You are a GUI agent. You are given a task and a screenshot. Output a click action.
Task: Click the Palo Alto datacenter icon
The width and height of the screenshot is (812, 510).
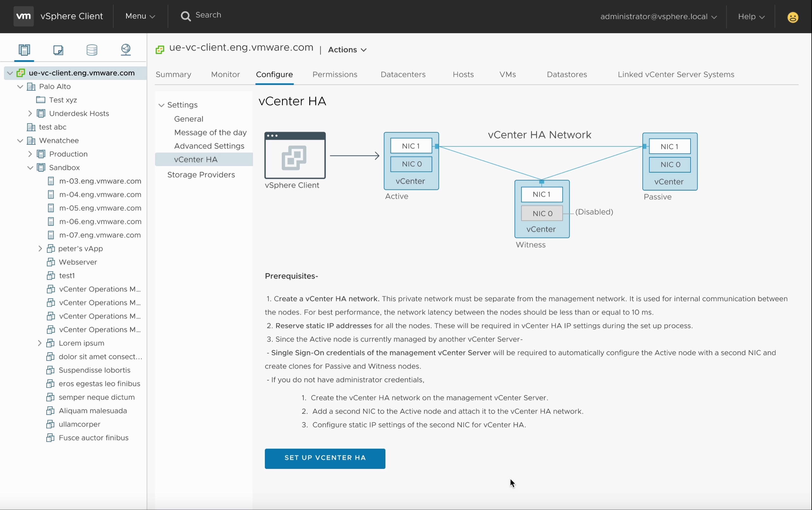31,87
